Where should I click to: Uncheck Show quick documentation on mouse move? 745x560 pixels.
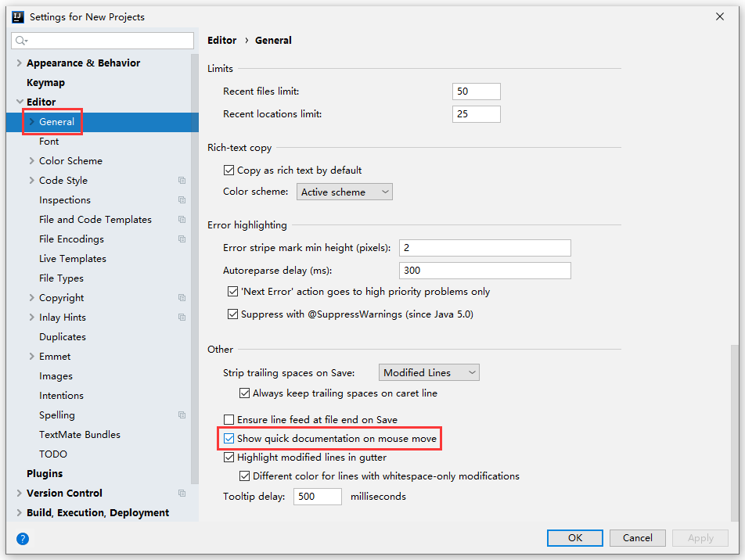point(229,439)
